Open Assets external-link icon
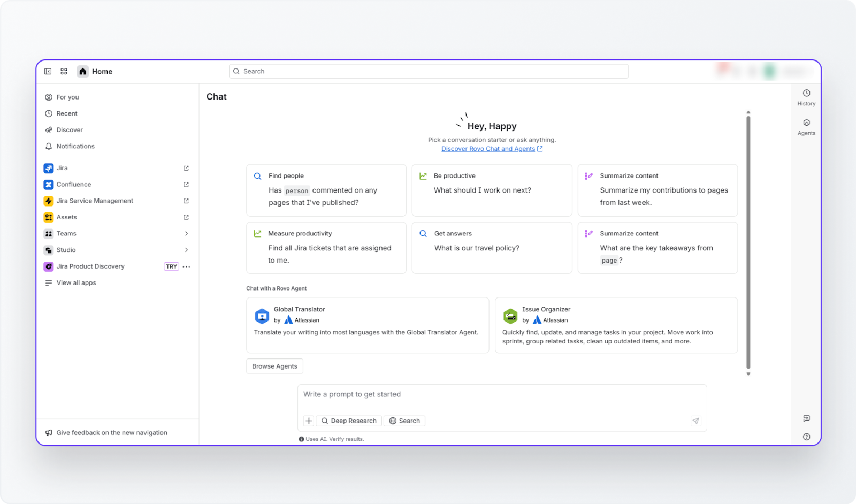This screenshot has height=504, width=856. point(186,217)
